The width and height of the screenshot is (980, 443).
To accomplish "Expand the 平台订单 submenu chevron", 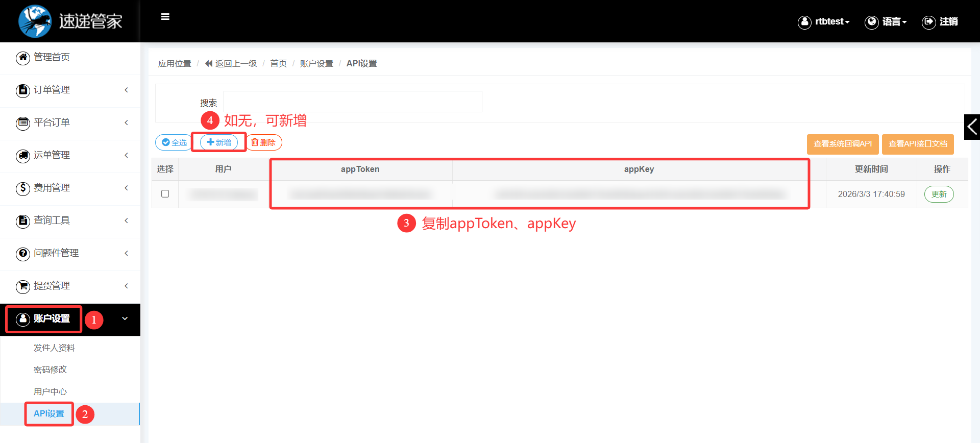I will tap(126, 122).
